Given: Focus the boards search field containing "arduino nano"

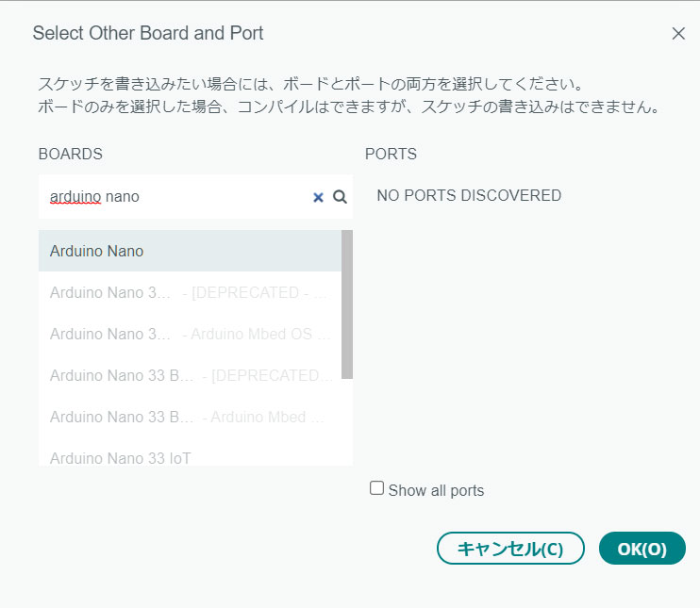Looking at the screenshot, I should (x=195, y=197).
